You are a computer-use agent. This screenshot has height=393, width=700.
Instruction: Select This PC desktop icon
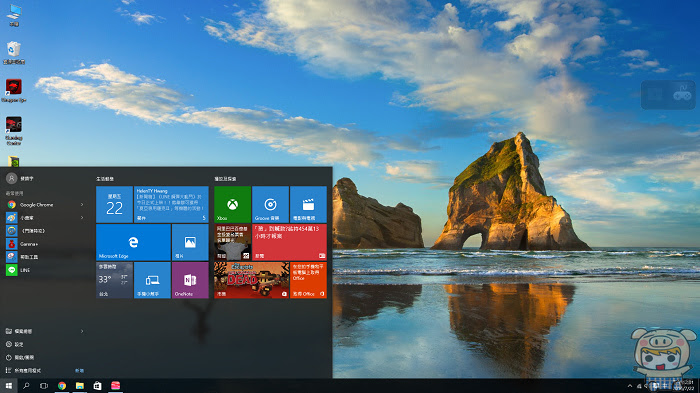coord(14,15)
